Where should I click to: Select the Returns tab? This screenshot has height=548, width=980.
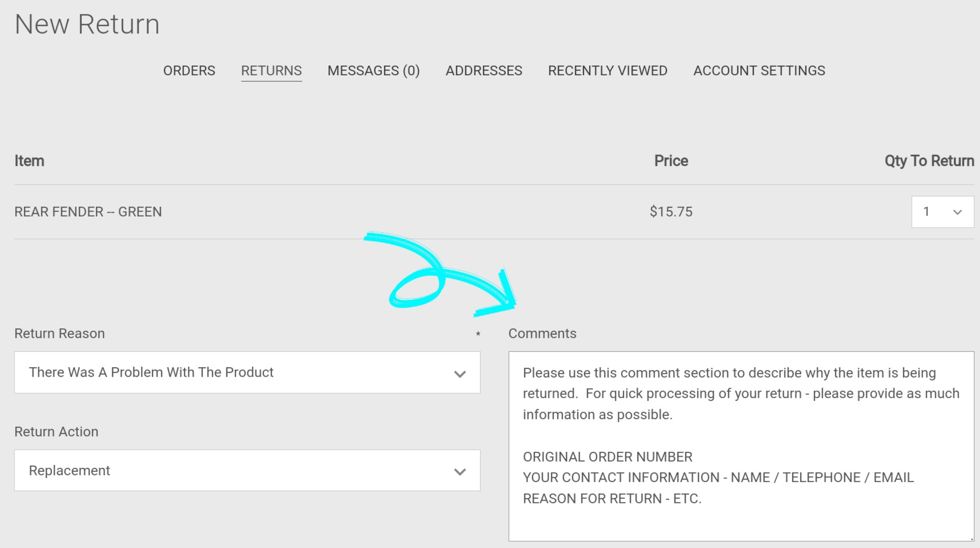pos(271,71)
